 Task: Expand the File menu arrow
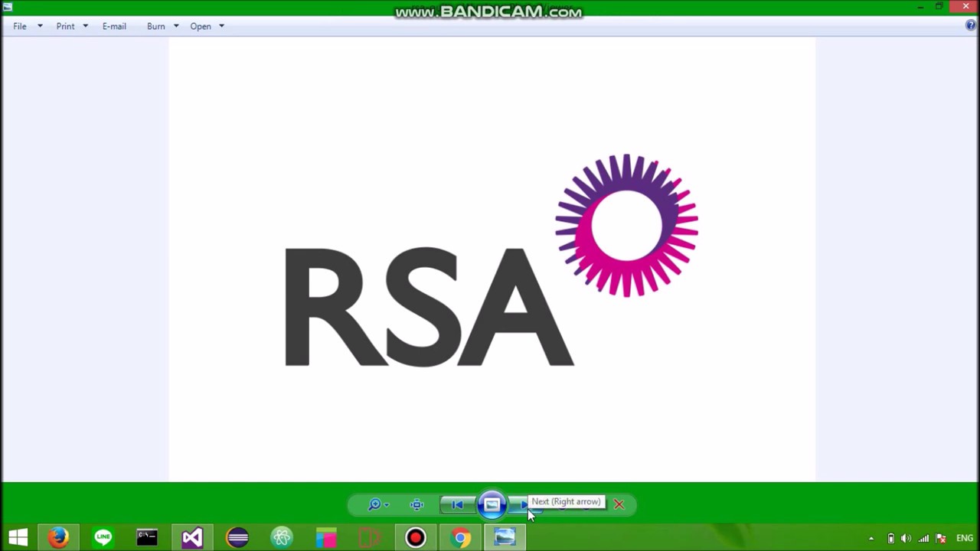40,26
